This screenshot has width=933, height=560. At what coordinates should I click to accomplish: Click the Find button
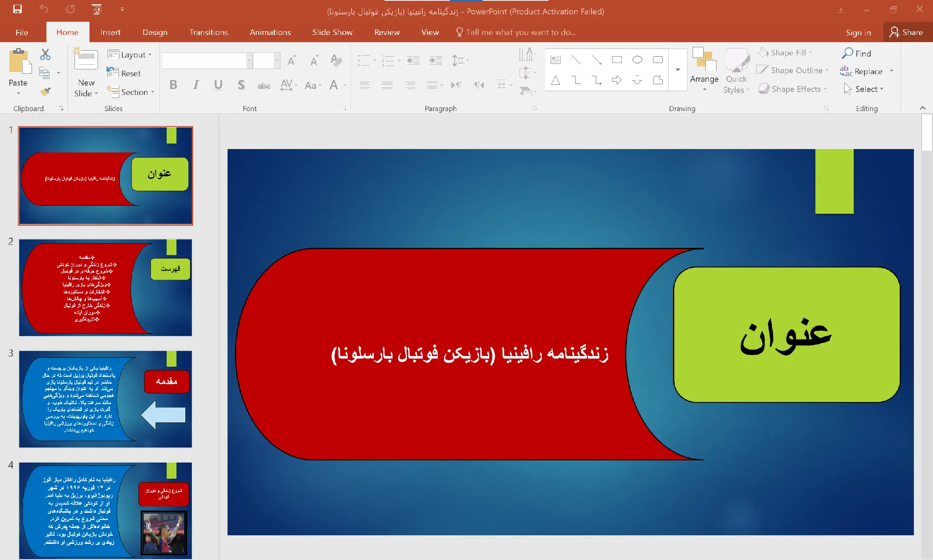(x=857, y=53)
